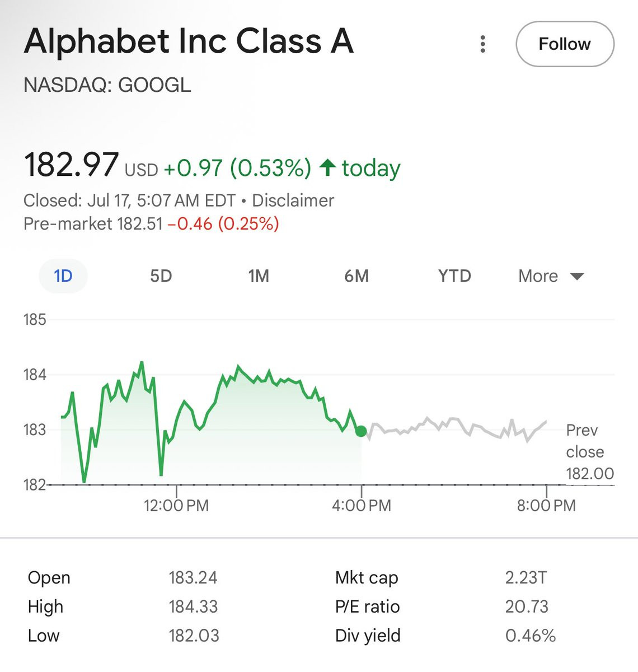Click the dropdown arrow next to More
638x672 pixels.
pos(577,277)
